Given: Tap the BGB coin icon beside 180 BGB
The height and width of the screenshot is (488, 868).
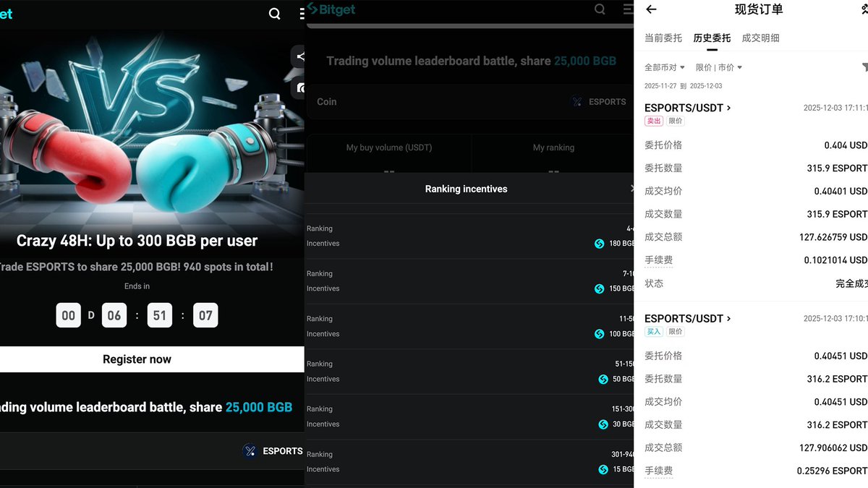Looking at the screenshot, I should pyautogui.click(x=599, y=244).
